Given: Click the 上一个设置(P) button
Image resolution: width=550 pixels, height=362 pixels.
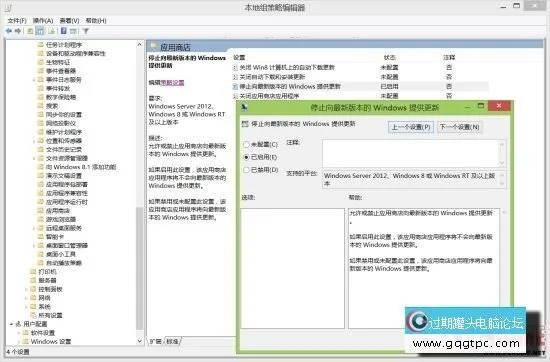Looking at the screenshot, I should [411, 127].
